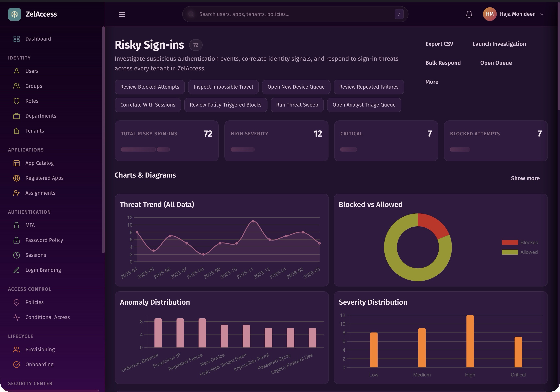
Task: Switch to the Conditional Access section
Action: (x=47, y=317)
